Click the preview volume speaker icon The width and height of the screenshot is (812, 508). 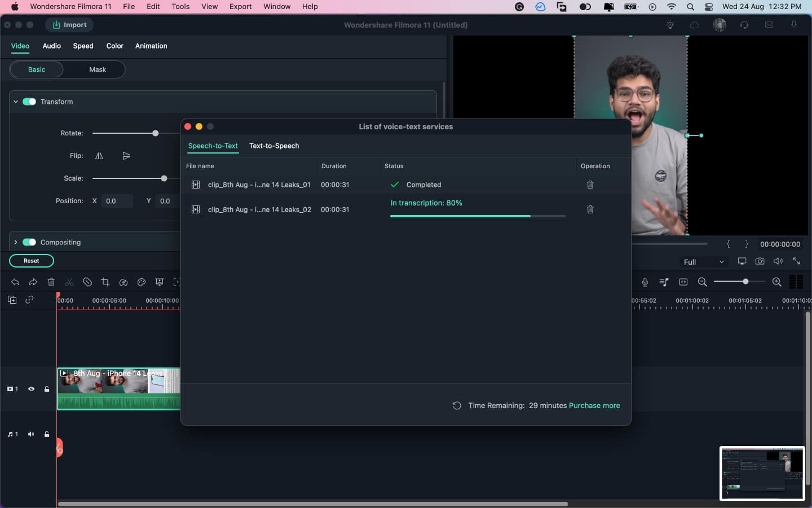(778, 261)
